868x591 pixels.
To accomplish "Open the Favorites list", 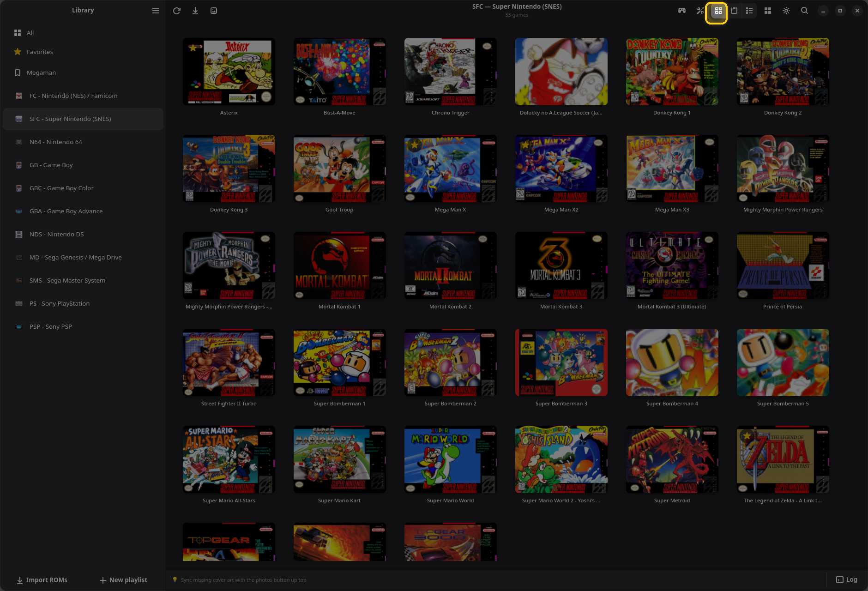I will pos(83,52).
